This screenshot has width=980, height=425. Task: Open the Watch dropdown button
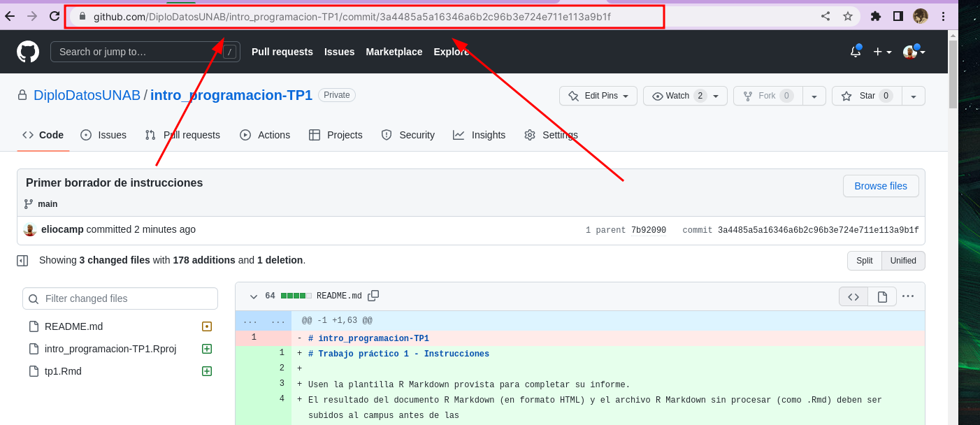[x=685, y=96]
